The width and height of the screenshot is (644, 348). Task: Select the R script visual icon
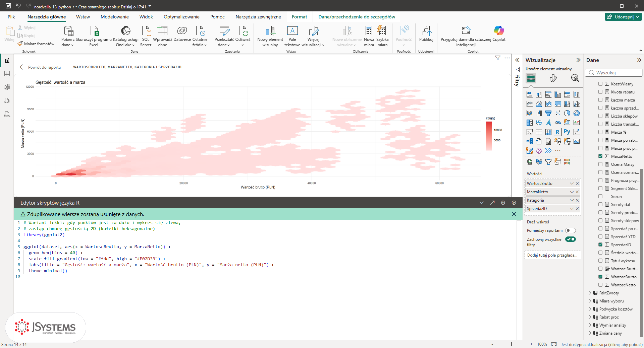click(557, 132)
